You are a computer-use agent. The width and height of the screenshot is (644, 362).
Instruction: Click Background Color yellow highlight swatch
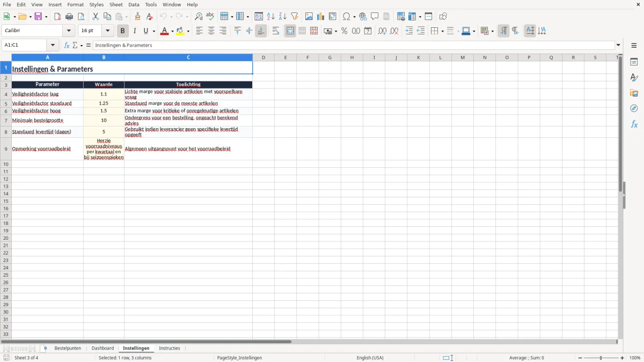pyautogui.click(x=180, y=31)
